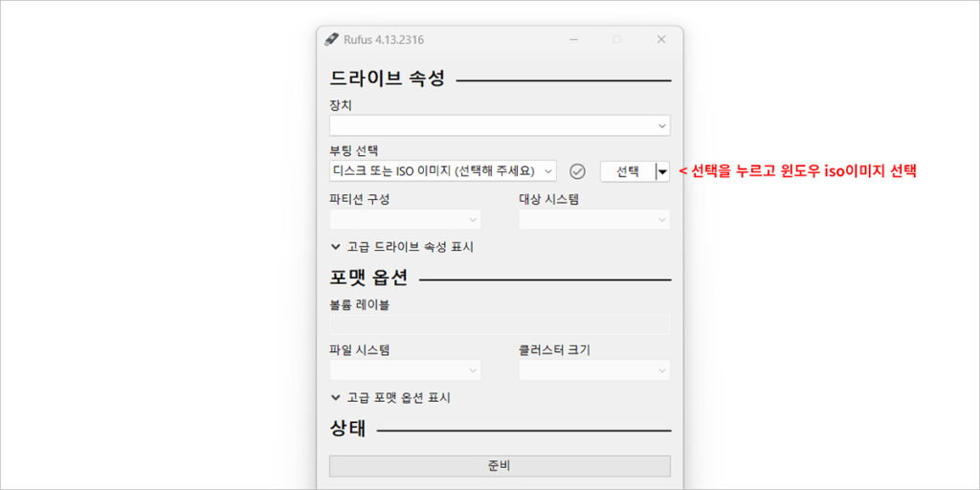980x490 pixels.
Task: Open the arrow next to 선택 button
Action: point(662,171)
